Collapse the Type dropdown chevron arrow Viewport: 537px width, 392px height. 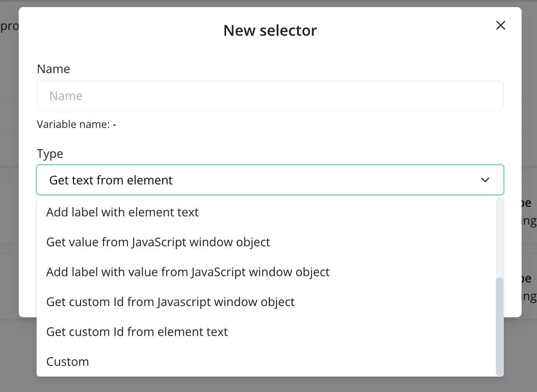[x=485, y=180]
